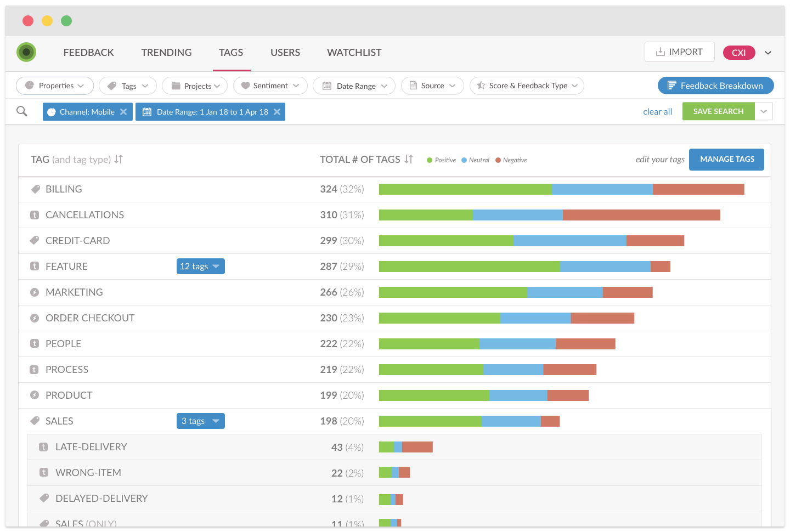Toggle the Positive legend indicator
This screenshot has height=532, width=790.
tap(428, 160)
